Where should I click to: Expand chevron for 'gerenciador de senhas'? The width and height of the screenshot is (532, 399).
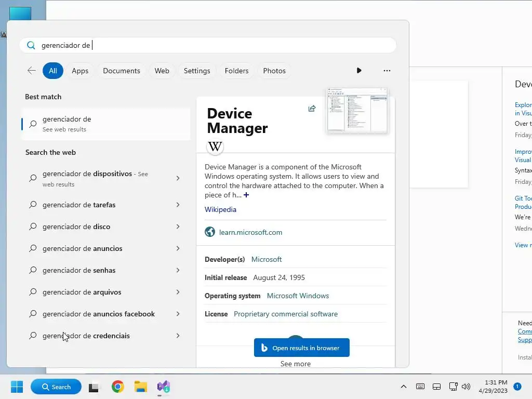pos(178,270)
